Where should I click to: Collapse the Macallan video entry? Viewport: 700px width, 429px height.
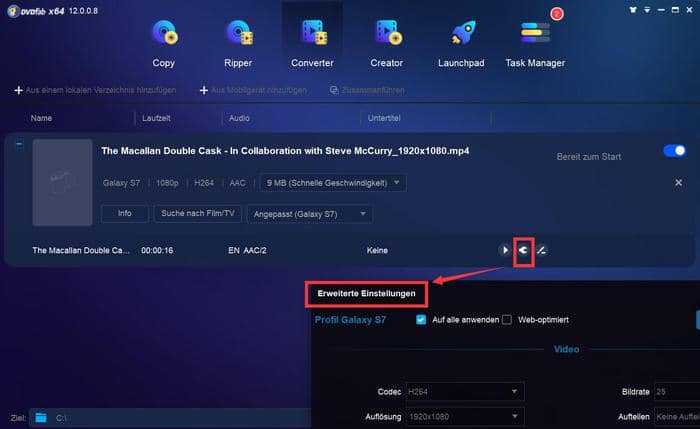(x=19, y=144)
